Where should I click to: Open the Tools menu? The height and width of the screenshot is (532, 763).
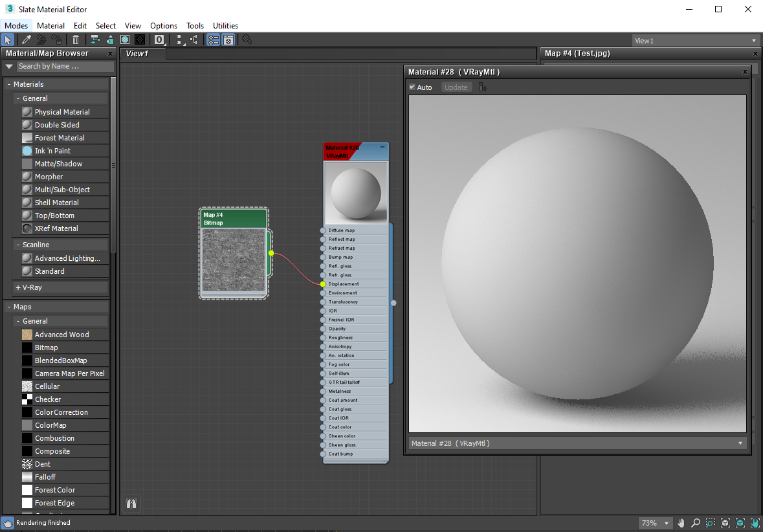coord(195,25)
